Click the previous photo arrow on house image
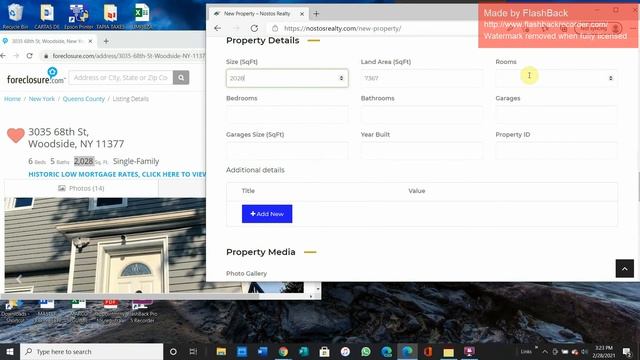 19,279
